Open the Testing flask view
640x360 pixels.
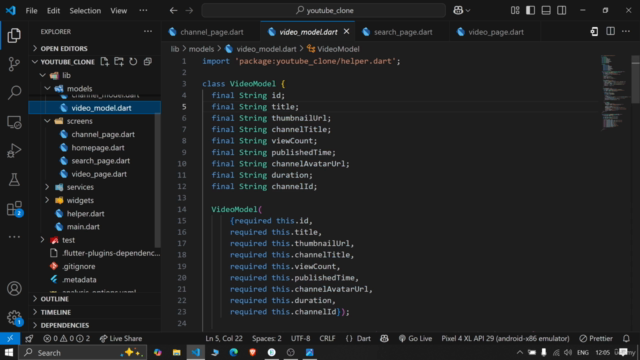[x=14, y=180]
